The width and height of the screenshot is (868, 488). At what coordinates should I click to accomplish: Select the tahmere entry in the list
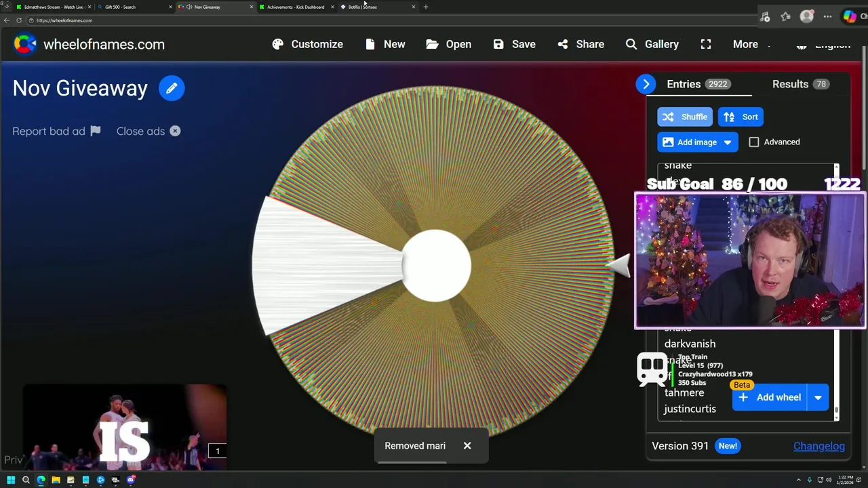click(684, 392)
